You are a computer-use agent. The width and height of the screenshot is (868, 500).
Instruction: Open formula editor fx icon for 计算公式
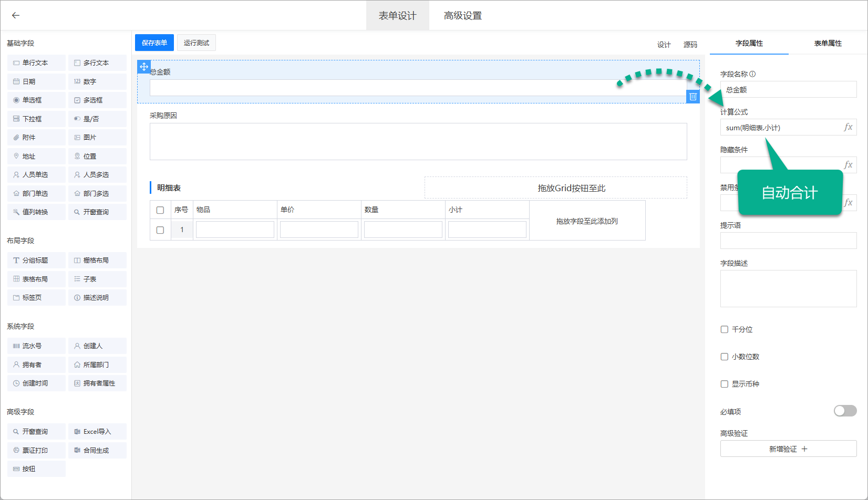coord(848,127)
